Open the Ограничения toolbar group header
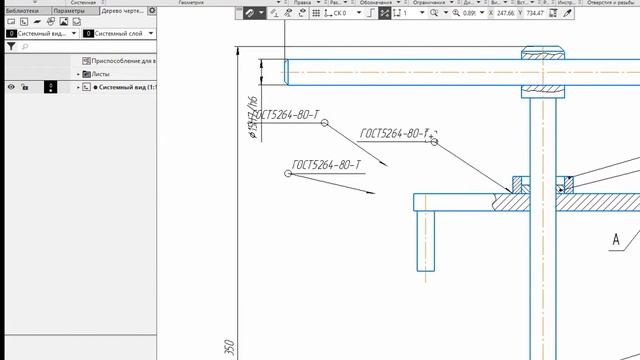The width and height of the screenshot is (640, 360). (x=429, y=2)
